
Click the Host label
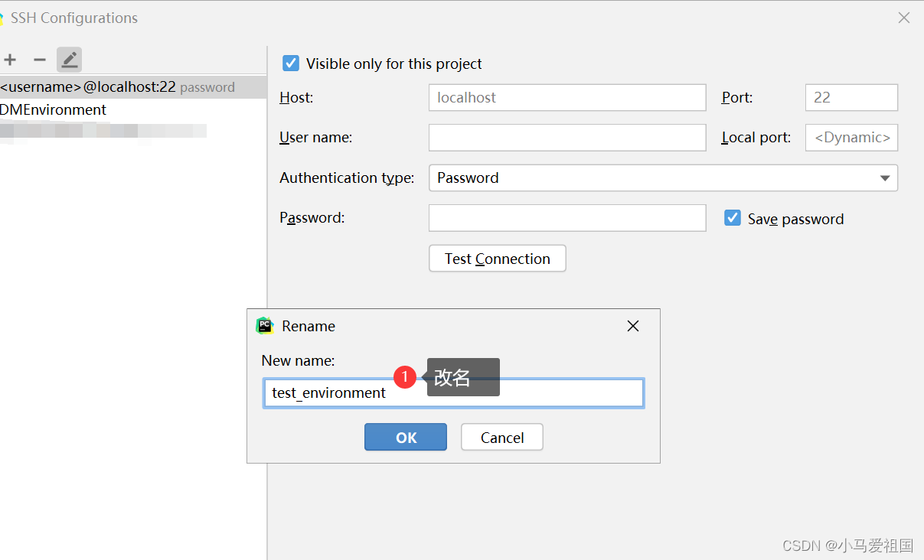click(296, 97)
